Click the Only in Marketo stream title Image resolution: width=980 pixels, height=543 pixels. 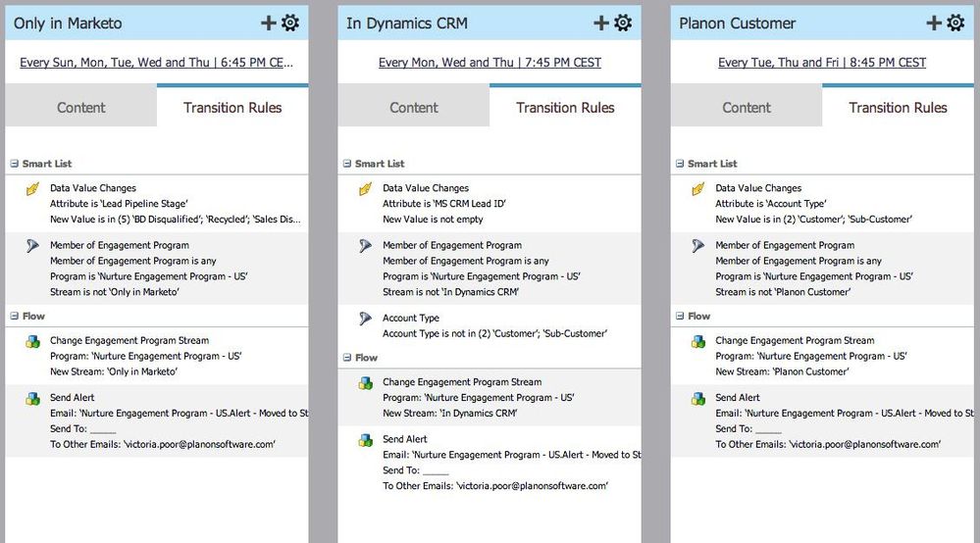click(68, 24)
